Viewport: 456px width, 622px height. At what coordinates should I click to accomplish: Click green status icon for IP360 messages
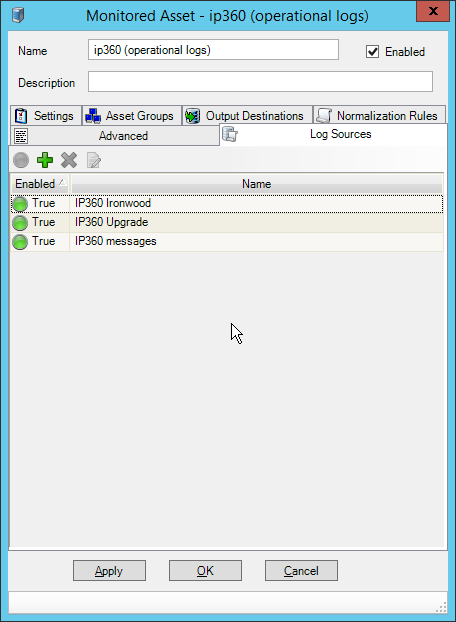pos(20,242)
